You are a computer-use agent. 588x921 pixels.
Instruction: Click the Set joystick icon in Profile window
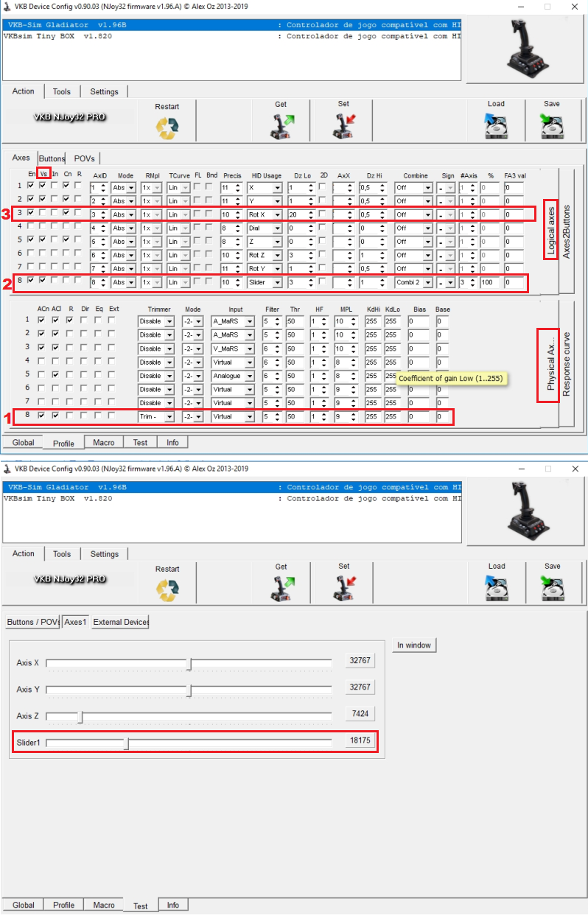point(343,126)
